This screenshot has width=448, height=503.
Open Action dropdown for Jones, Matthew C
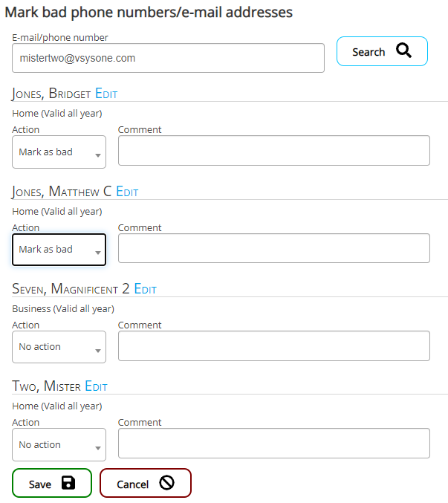point(59,250)
